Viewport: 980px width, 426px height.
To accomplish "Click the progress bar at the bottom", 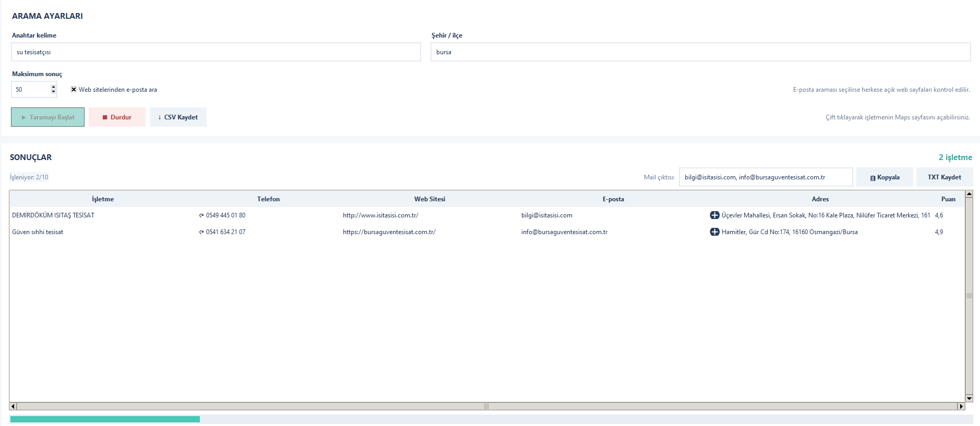I will pos(491,419).
